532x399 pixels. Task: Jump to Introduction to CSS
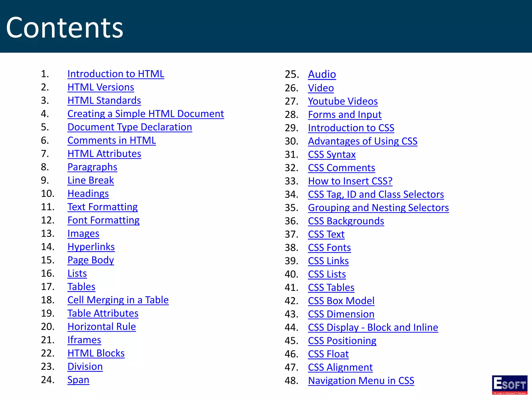click(351, 128)
